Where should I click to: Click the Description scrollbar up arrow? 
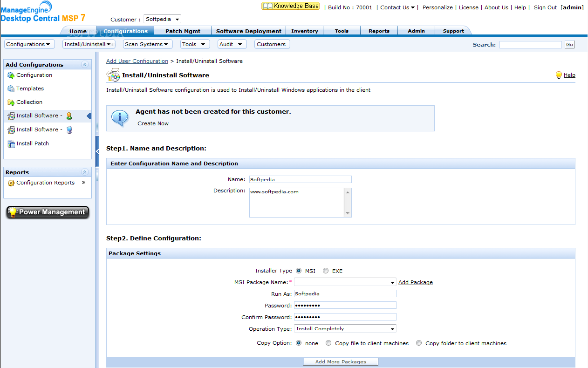tap(348, 191)
